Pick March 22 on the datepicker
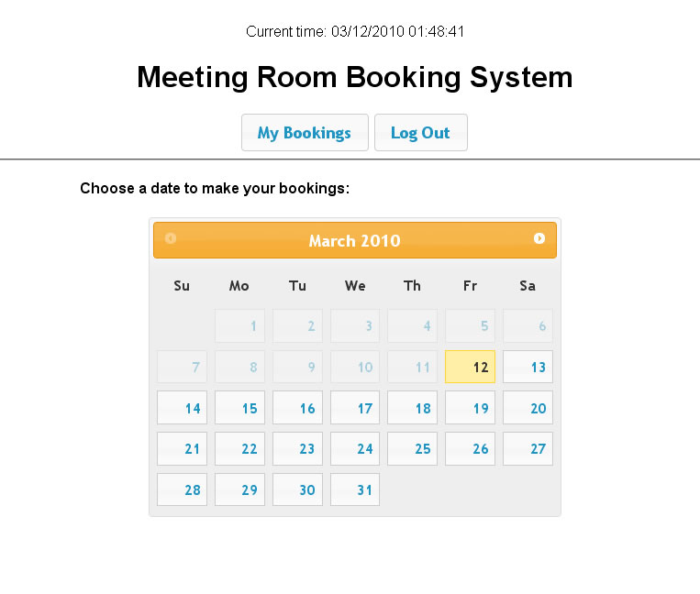 [x=239, y=448]
